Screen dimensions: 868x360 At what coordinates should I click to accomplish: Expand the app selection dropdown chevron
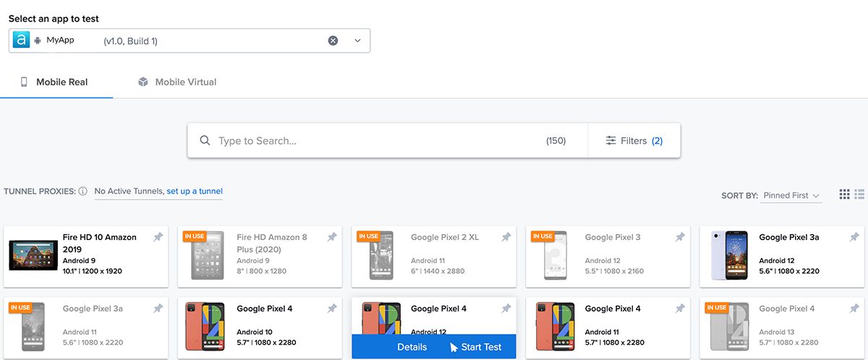coord(357,40)
